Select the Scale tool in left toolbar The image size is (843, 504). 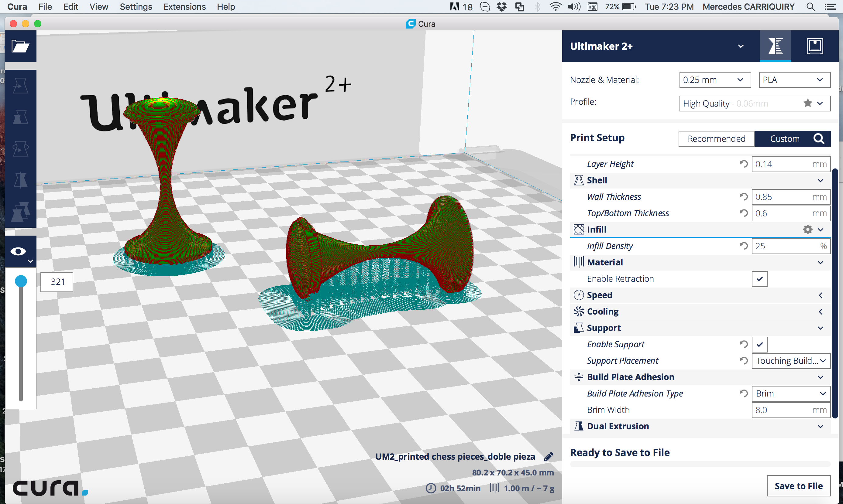tap(20, 117)
